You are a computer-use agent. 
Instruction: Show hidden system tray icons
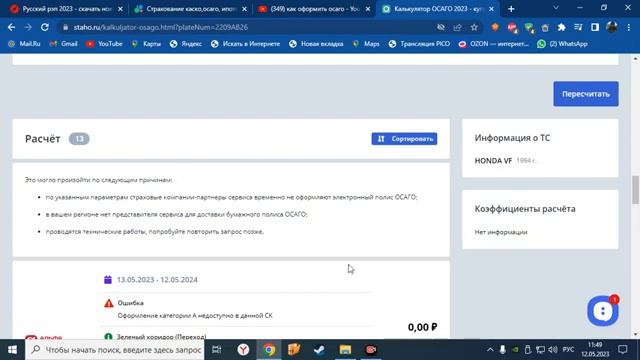click(490, 350)
